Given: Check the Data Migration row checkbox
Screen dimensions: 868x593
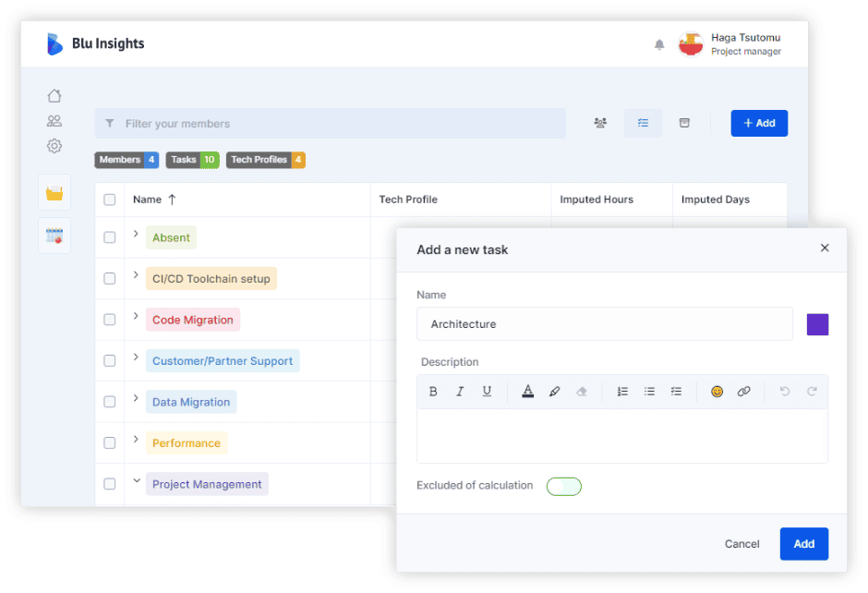Looking at the screenshot, I should pyautogui.click(x=110, y=402).
